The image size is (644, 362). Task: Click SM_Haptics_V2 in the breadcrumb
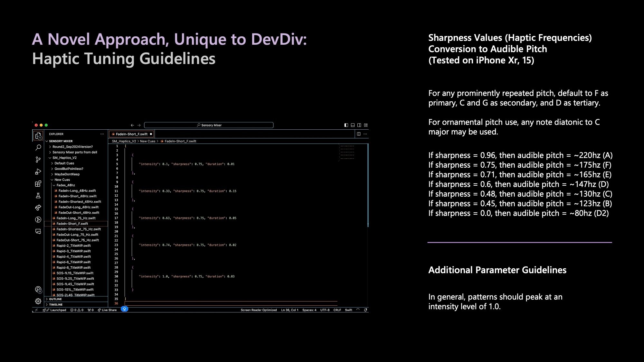(124, 141)
